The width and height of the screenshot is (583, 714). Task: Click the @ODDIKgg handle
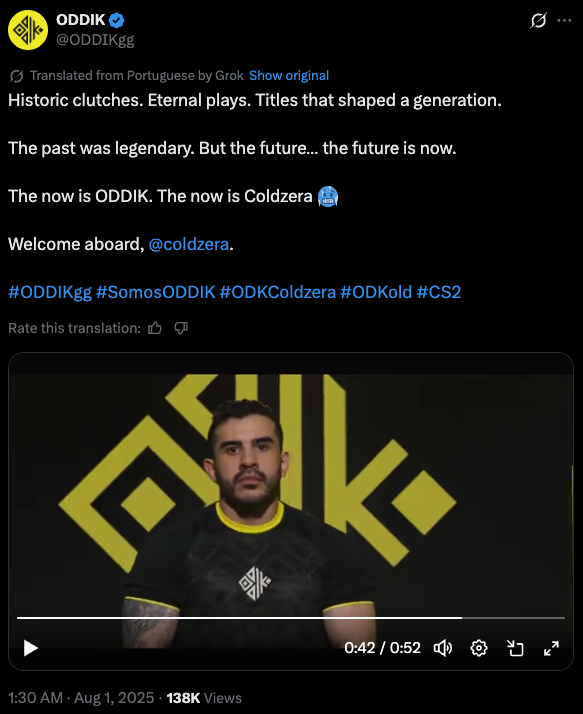[95, 40]
